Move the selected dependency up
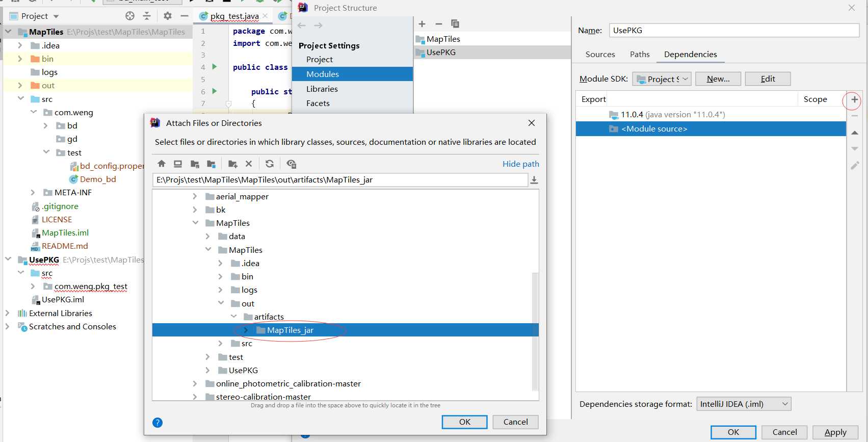The height and width of the screenshot is (442, 868). (855, 133)
